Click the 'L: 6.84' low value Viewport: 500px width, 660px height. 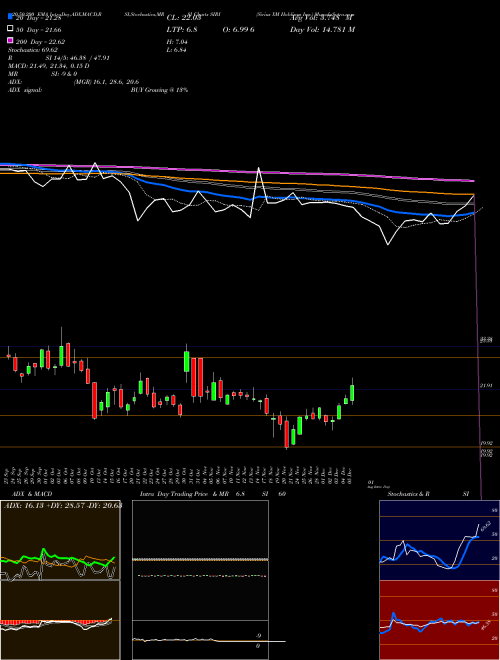pyautogui.click(x=177, y=50)
